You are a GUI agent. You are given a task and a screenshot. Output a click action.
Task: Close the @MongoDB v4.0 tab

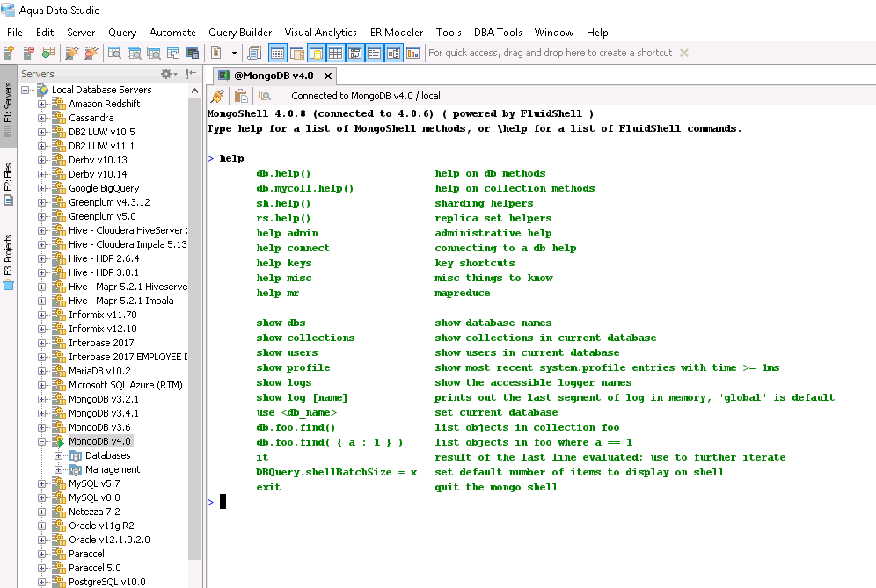tap(327, 76)
